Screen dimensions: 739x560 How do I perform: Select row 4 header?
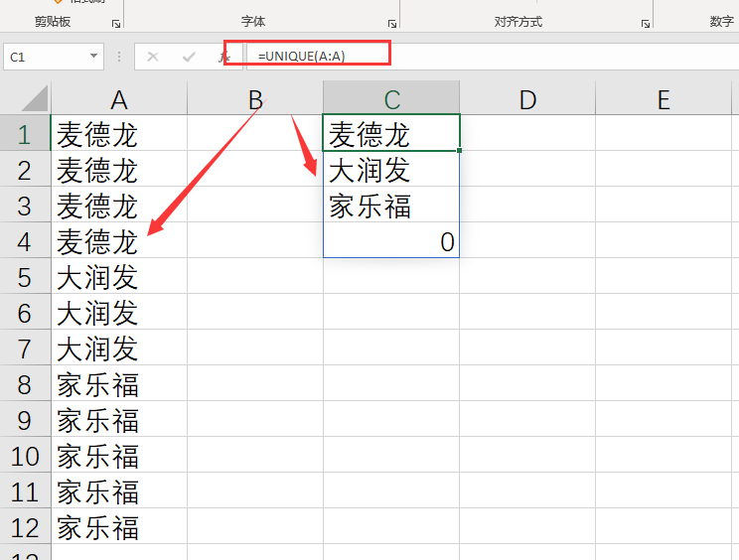coord(25,240)
